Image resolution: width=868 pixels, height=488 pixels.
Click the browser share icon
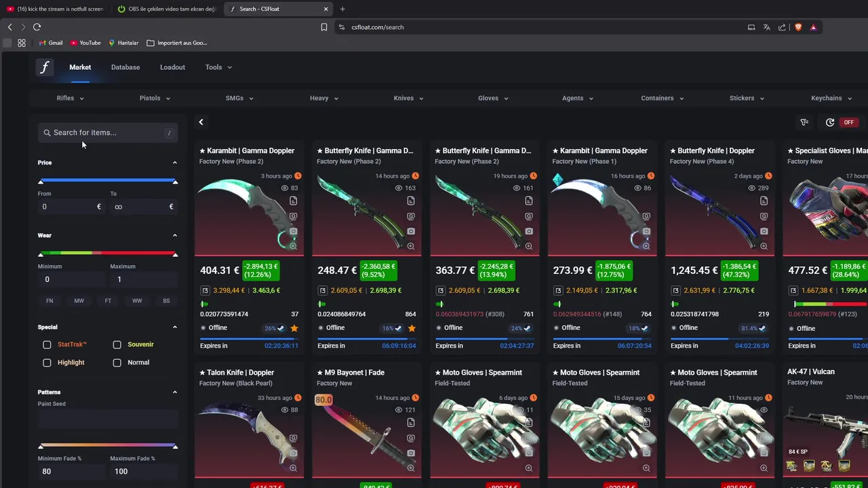tap(782, 27)
